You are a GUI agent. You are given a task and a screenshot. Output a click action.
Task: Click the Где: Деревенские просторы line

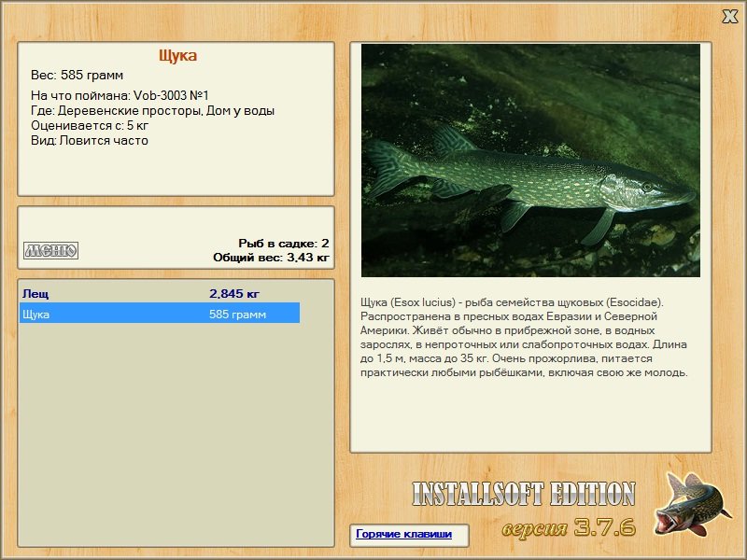(x=152, y=111)
